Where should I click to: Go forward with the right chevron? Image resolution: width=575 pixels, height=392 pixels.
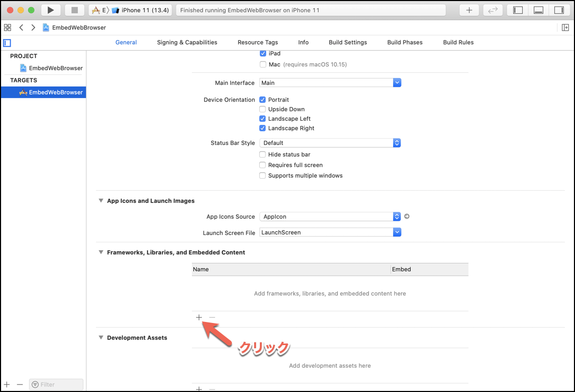pos(33,27)
